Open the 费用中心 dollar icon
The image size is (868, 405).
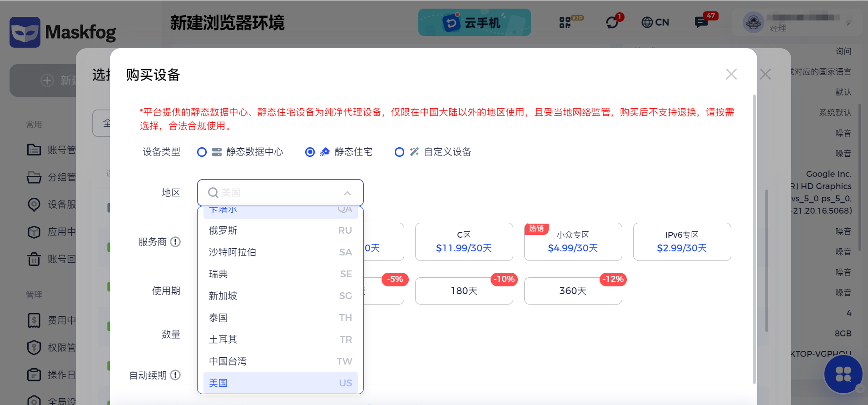click(x=34, y=320)
